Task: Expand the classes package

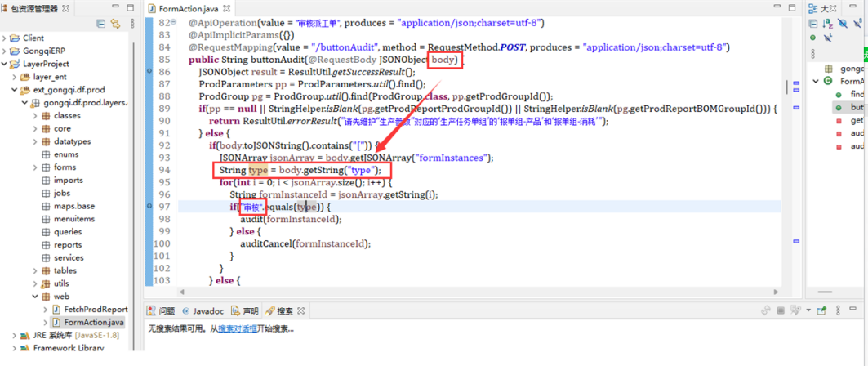Action: click(34, 116)
